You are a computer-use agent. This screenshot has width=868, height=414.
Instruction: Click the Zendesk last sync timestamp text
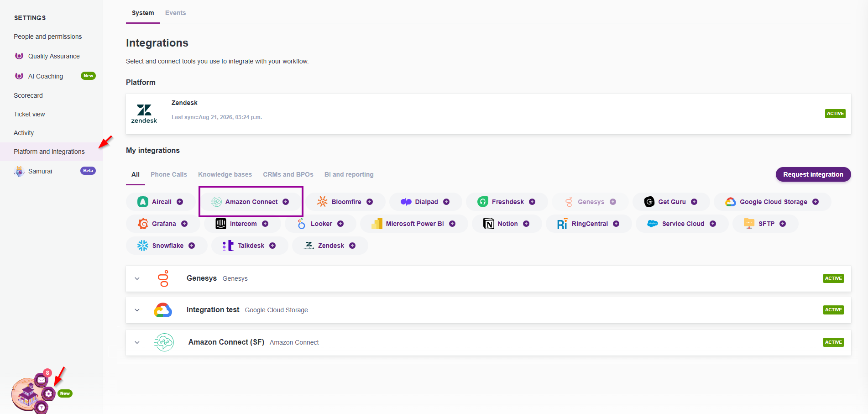[x=217, y=117]
